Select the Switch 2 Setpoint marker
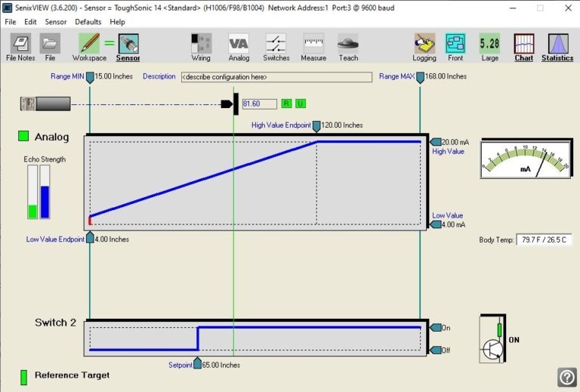Image resolution: width=580 pixels, height=392 pixels. coord(198,363)
